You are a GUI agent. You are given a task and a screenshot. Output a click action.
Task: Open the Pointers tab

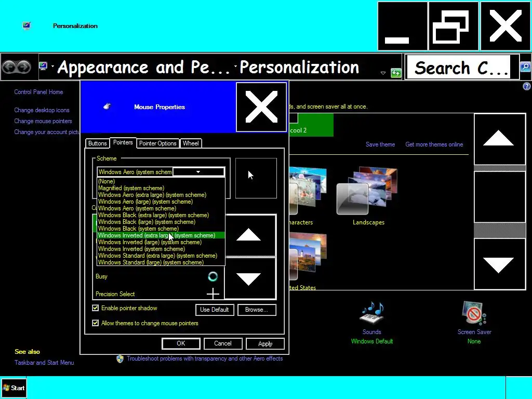coord(123,142)
